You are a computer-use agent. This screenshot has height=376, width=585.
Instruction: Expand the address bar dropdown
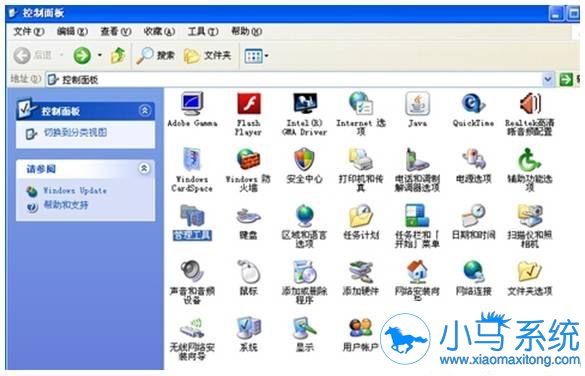[x=548, y=79]
